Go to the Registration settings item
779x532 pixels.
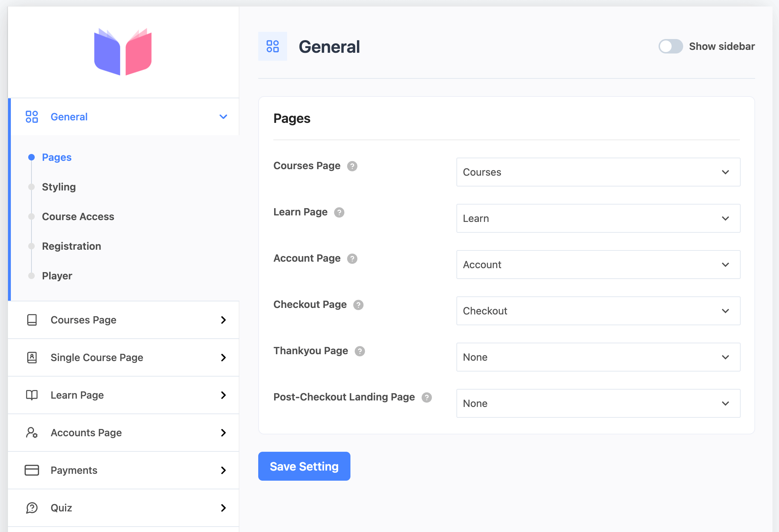(71, 246)
